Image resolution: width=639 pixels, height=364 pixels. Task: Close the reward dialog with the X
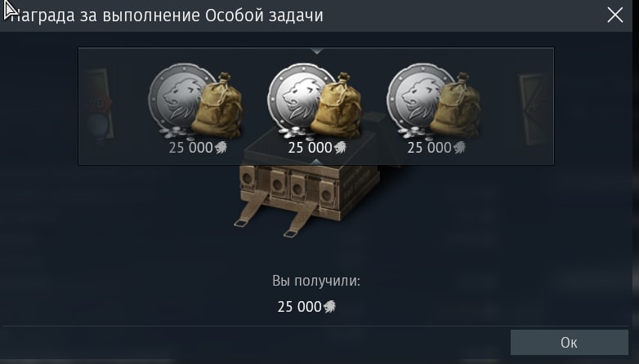click(x=615, y=16)
